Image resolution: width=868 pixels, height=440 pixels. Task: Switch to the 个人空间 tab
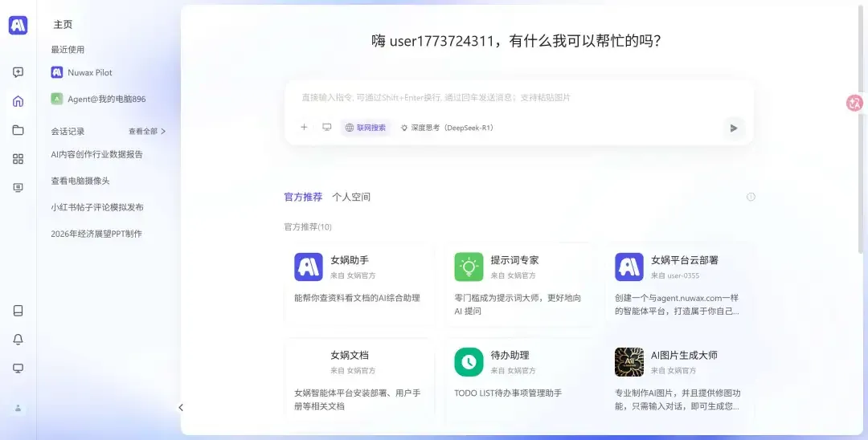pyautogui.click(x=351, y=197)
